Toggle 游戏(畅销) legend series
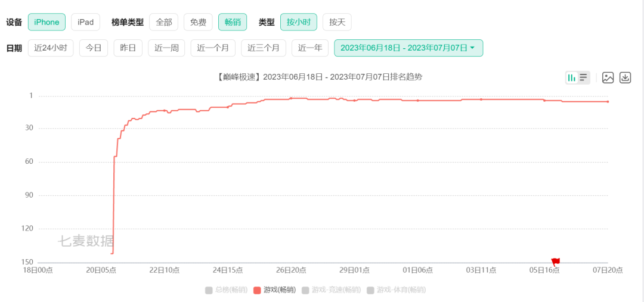644x302 pixels. (x=274, y=290)
